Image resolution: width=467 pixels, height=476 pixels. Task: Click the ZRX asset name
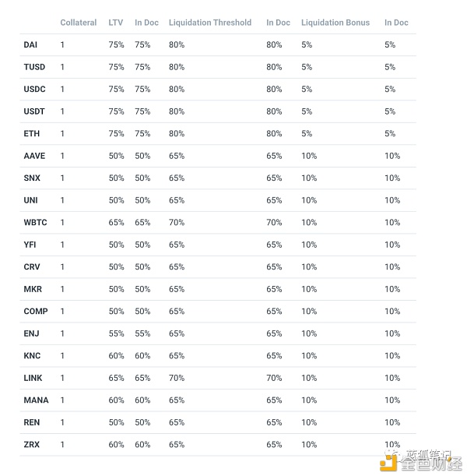[32, 445]
